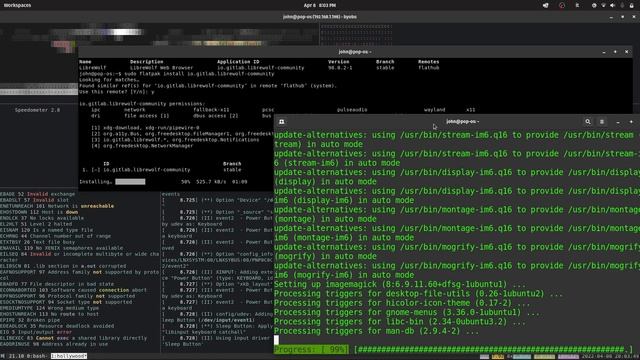This screenshot has height=360, width=640.
Task: Click the 'EIO 5 Input/output error' line
Action: click(36, 332)
